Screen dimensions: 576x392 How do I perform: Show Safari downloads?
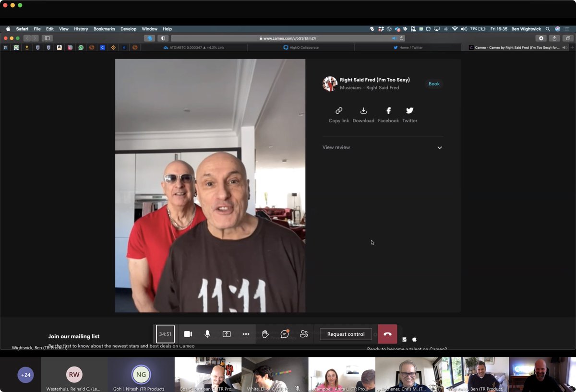[541, 38]
